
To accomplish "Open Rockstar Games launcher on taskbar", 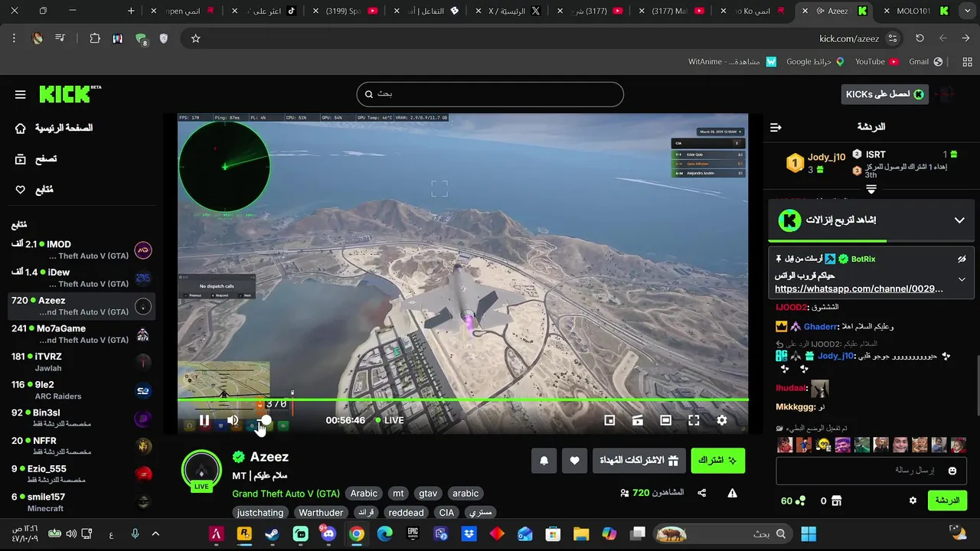I will pyautogui.click(x=244, y=533).
